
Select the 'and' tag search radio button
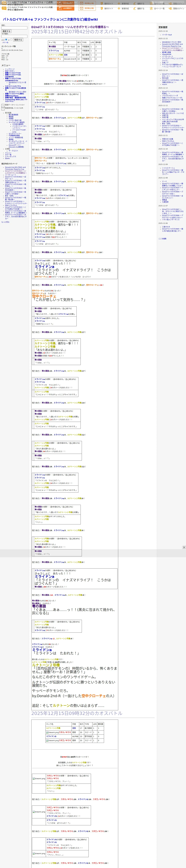click(6, 39)
